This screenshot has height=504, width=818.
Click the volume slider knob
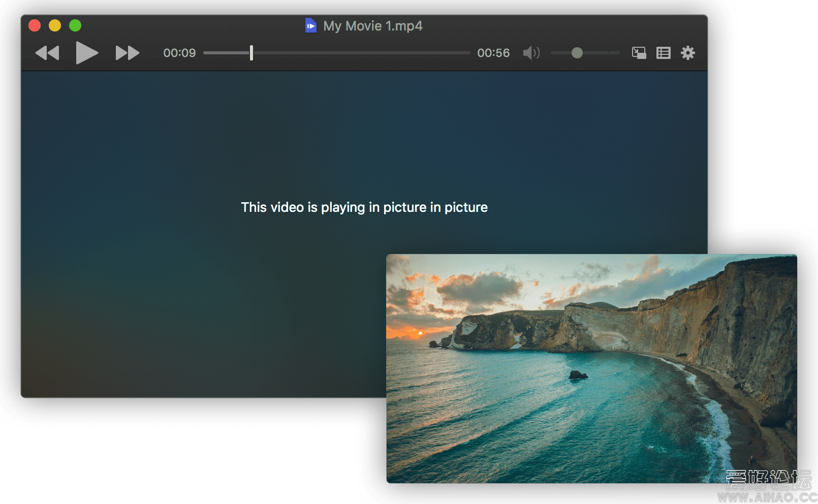577,53
